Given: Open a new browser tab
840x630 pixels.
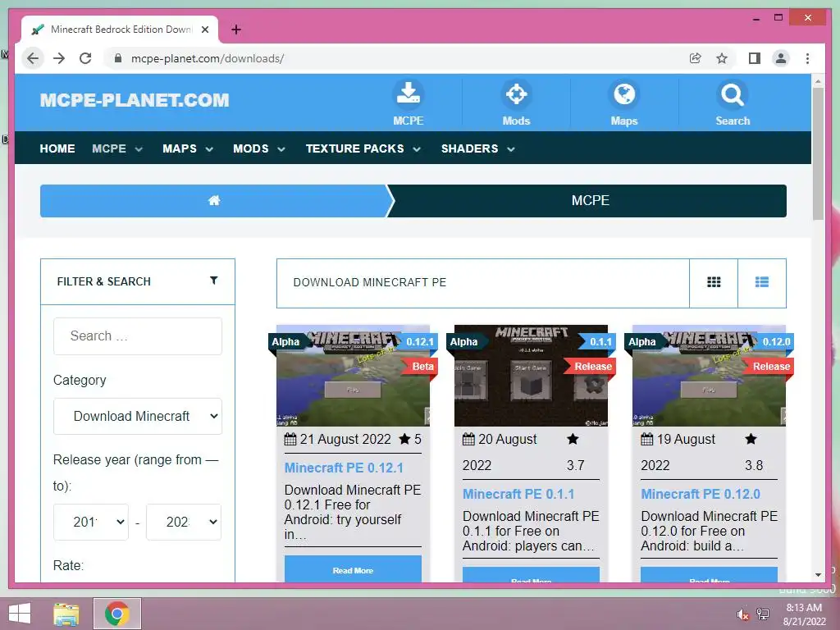Looking at the screenshot, I should [x=236, y=30].
